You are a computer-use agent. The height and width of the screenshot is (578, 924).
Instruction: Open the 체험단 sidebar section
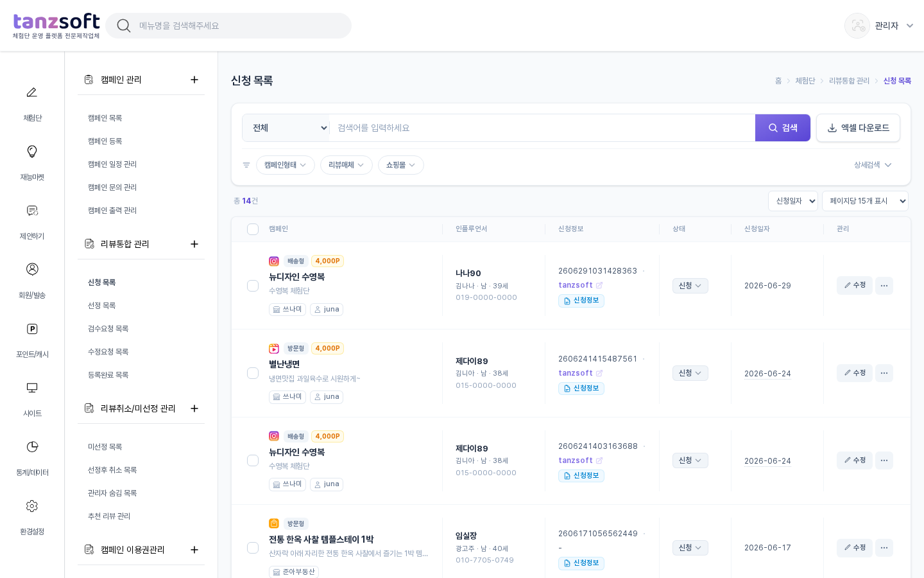[32, 104]
